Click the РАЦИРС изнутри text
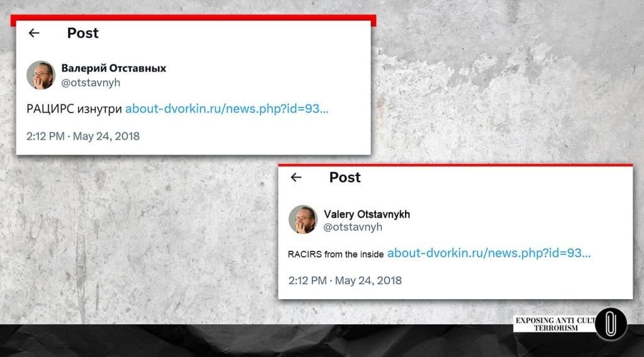Image resolution: width=644 pixels, height=357 pixels. [74, 109]
